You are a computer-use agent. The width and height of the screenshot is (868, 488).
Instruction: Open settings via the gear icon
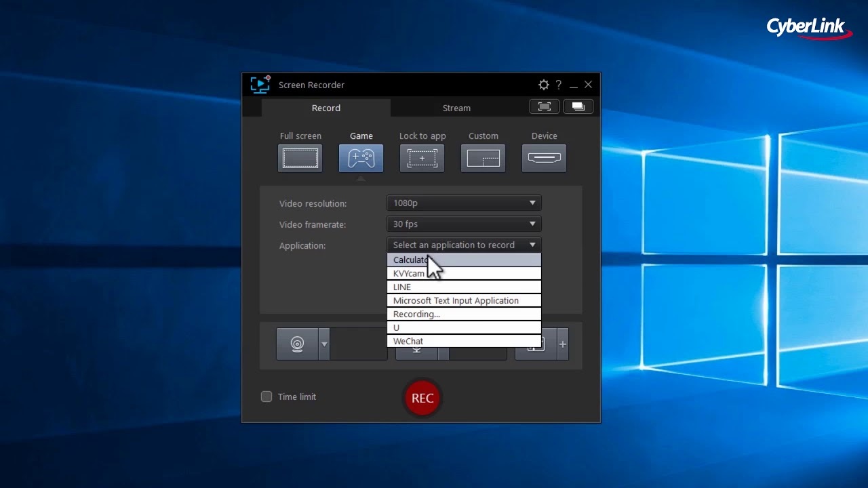tap(543, 85)
